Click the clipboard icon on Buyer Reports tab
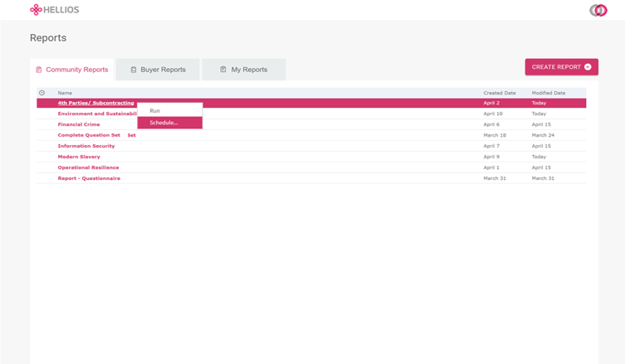Screen dimensions: 625x364 134,70
